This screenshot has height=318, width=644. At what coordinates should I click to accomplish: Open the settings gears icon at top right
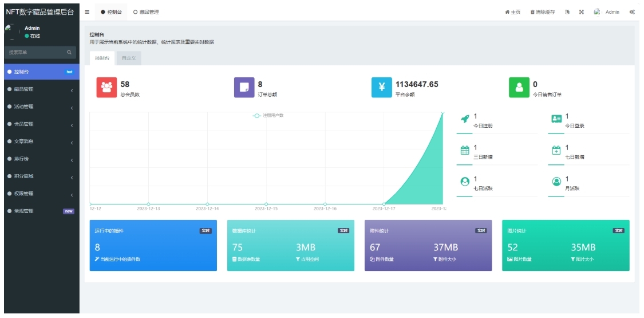(632, 12)
